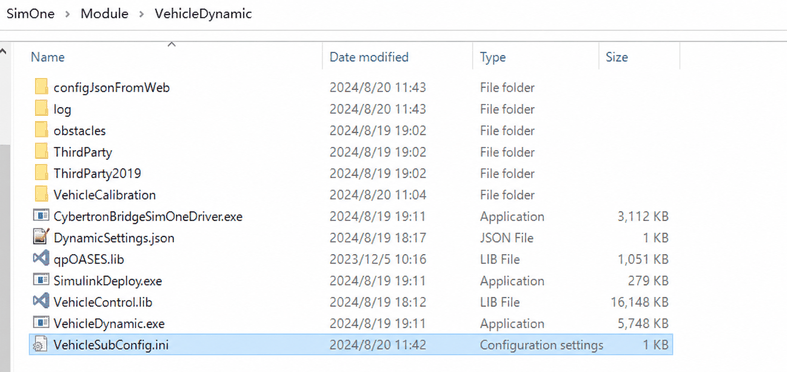Navigate to SimOne in the breadcrumb
Image resolution: width=787 pixels, height=372 pixels.
pos(30,14)
